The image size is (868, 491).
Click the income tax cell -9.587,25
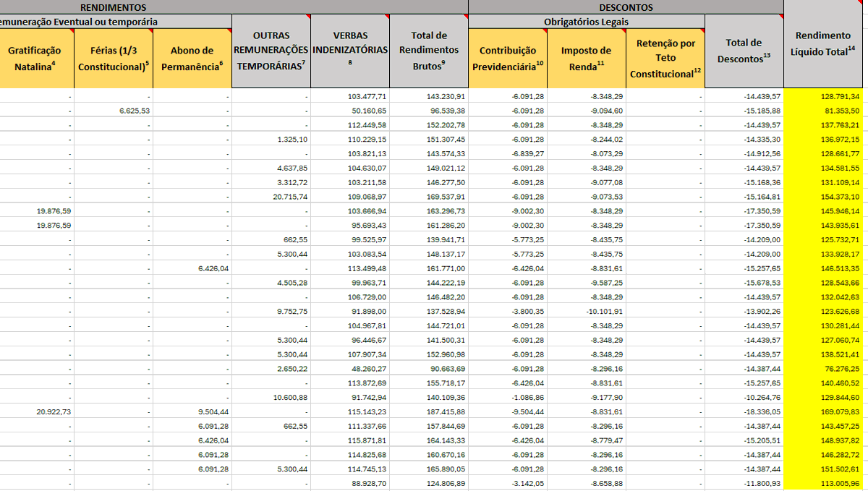[586, 283]
